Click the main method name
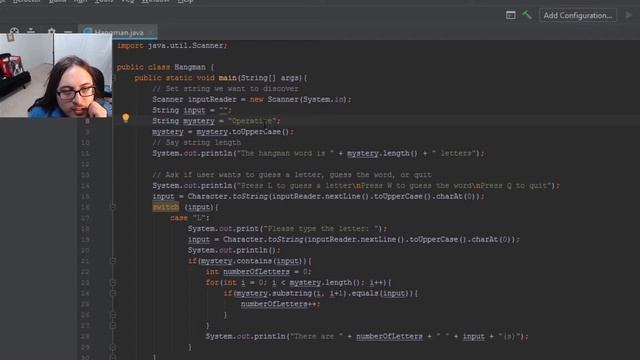 [x=227, y=78]
